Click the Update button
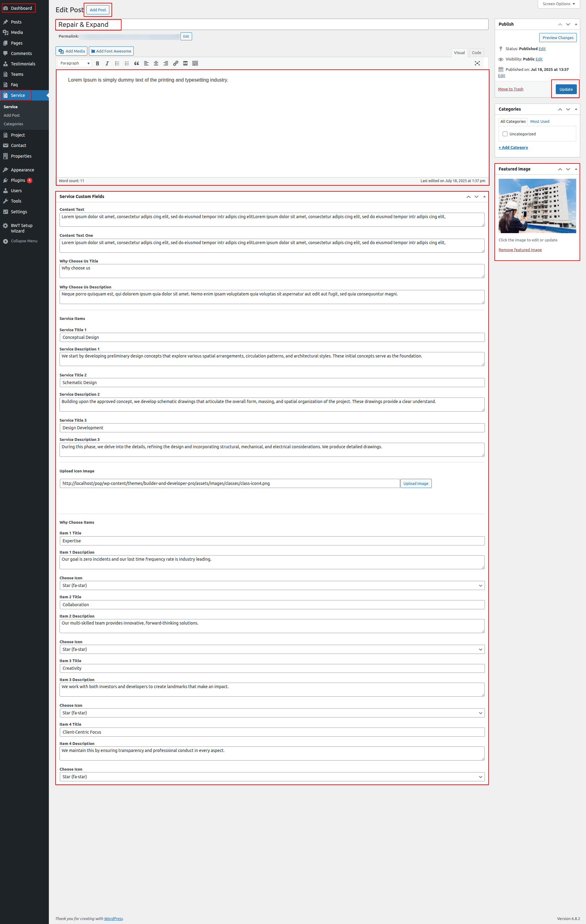586x924 pixels. coord(566,90)
